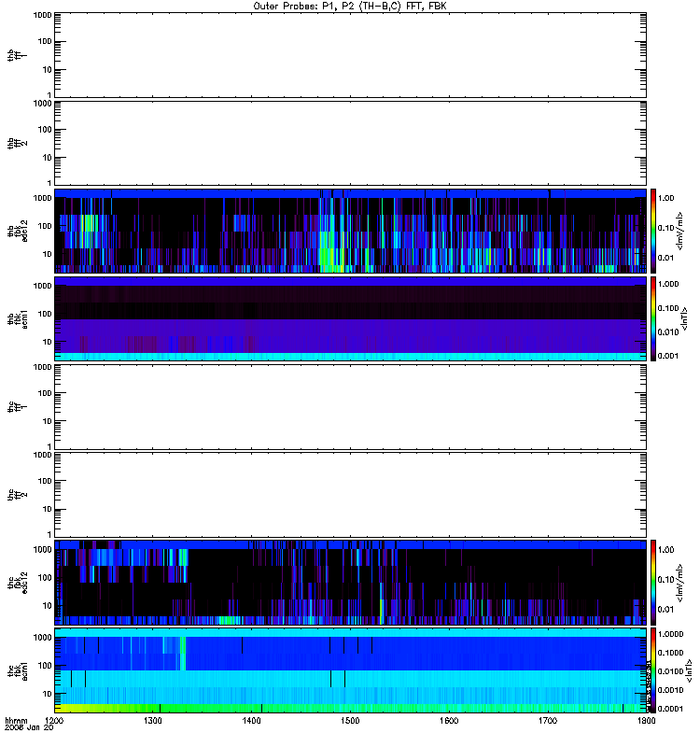The image size is (700, 747).
Task: Click the 'hhmm' axis unit label
Action: (x=16, y=721)
